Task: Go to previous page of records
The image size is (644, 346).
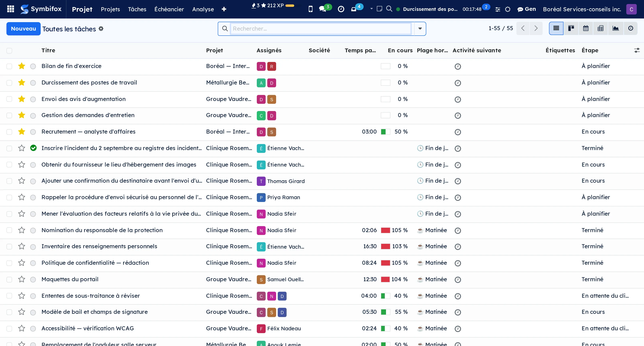Action: click(523, 28)
